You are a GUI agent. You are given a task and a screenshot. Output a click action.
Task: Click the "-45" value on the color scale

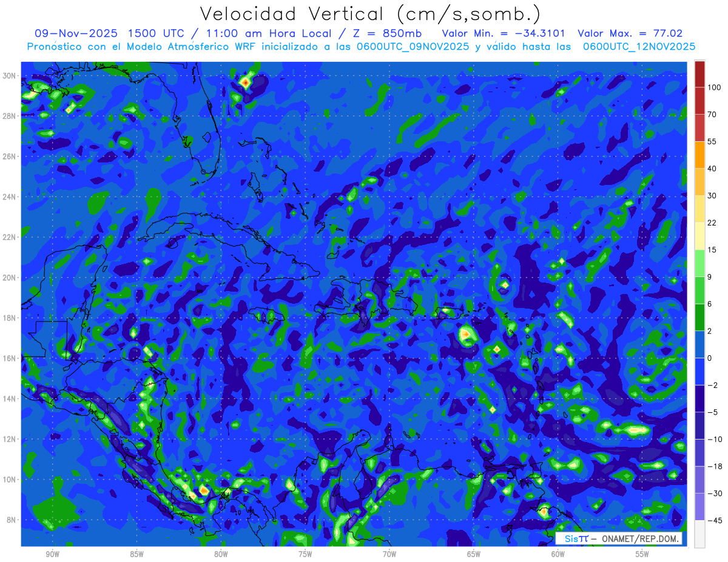(x=714, y=520)
